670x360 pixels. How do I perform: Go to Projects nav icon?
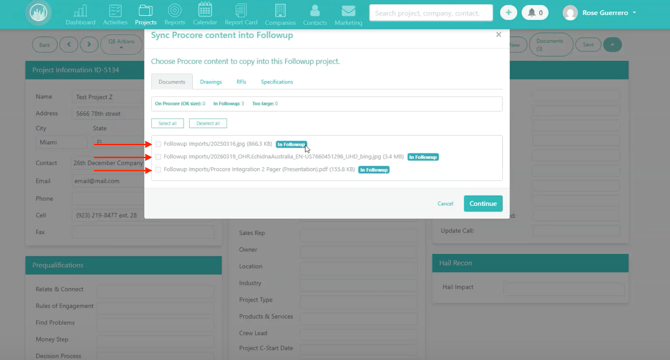click(146, 15)
